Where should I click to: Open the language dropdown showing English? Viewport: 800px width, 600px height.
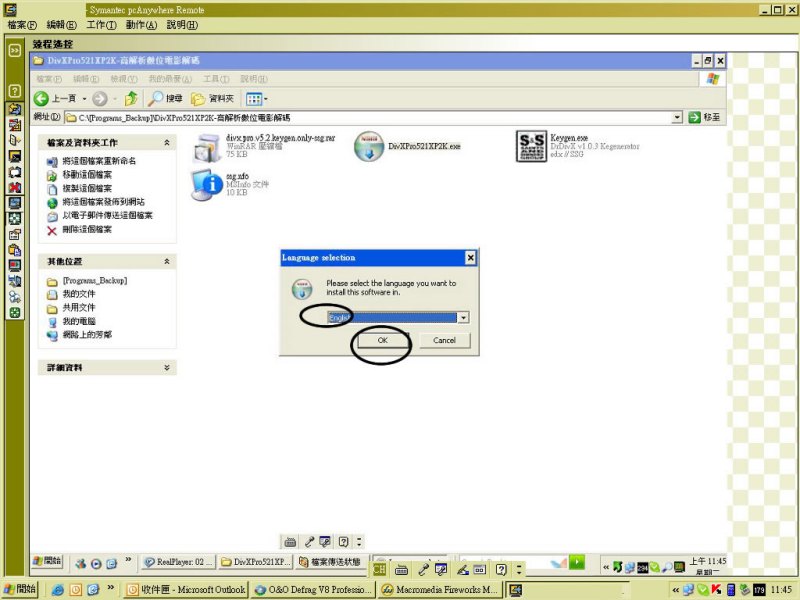click(x=463, y=317)
